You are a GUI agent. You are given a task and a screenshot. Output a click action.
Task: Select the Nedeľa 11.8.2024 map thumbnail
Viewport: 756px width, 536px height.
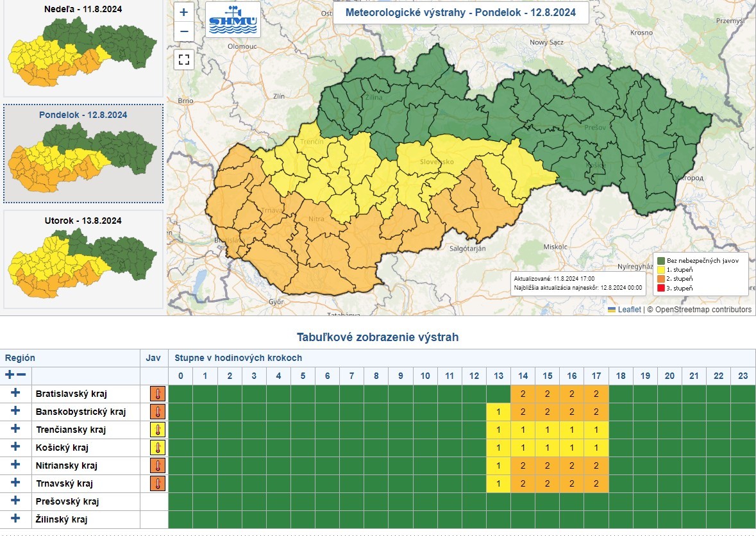pyautogui.click(x=83, y=47)
